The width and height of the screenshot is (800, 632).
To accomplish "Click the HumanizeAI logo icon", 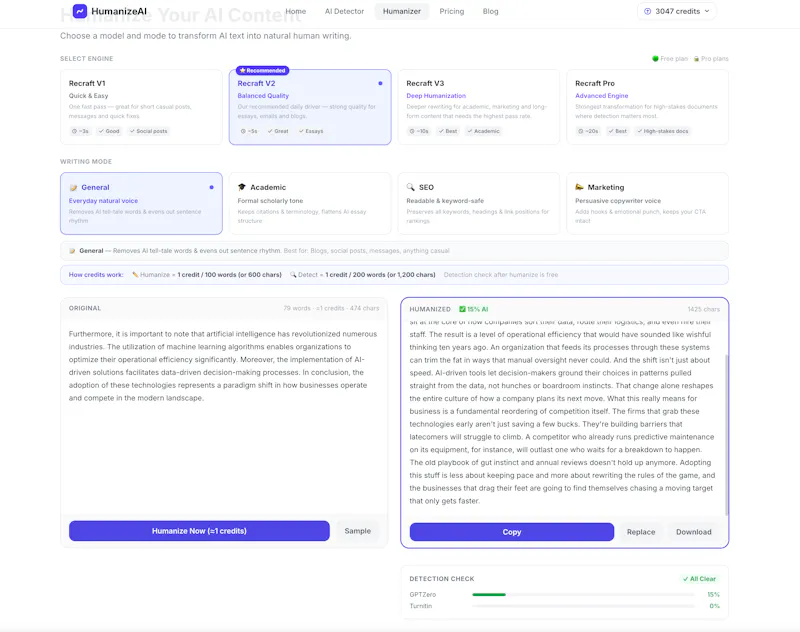I will tap(80, 11).
